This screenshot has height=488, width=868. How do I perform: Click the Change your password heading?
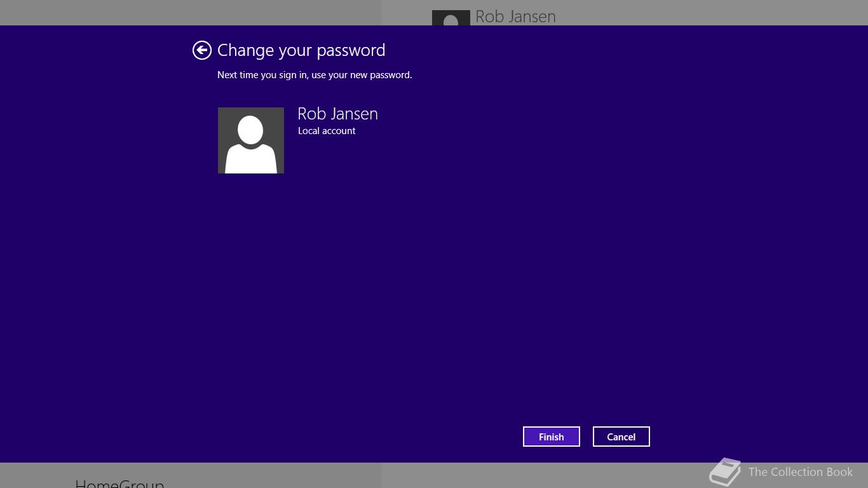coord(301,50)
